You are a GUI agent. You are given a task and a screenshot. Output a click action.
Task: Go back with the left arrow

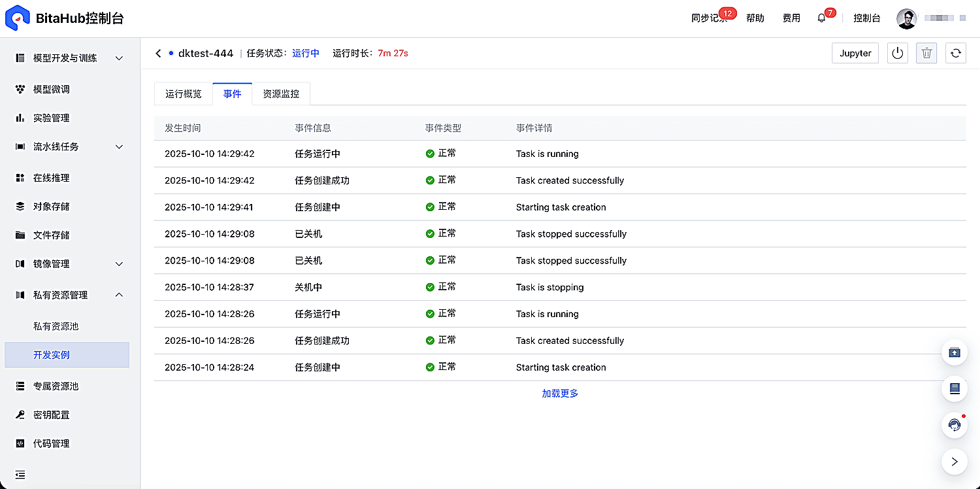pos(158,54)
